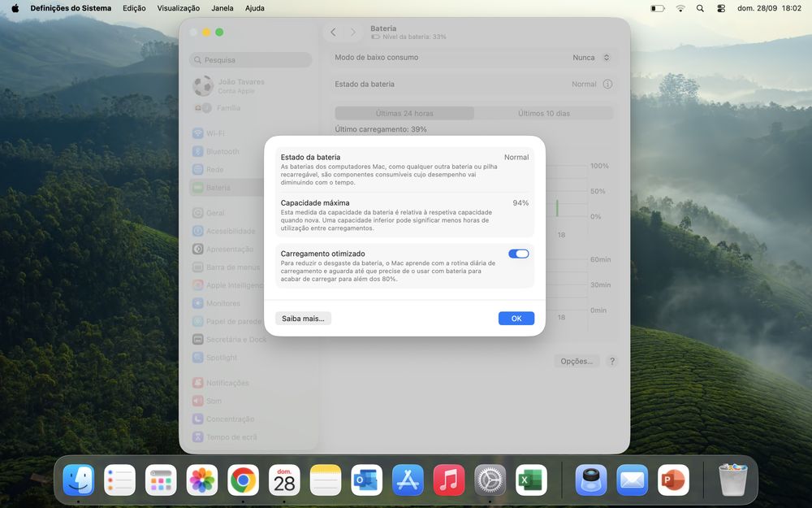This screenshot has width=812, height=508.
Task: Open Preview from the Dock
Action: (x=591, y=480)
